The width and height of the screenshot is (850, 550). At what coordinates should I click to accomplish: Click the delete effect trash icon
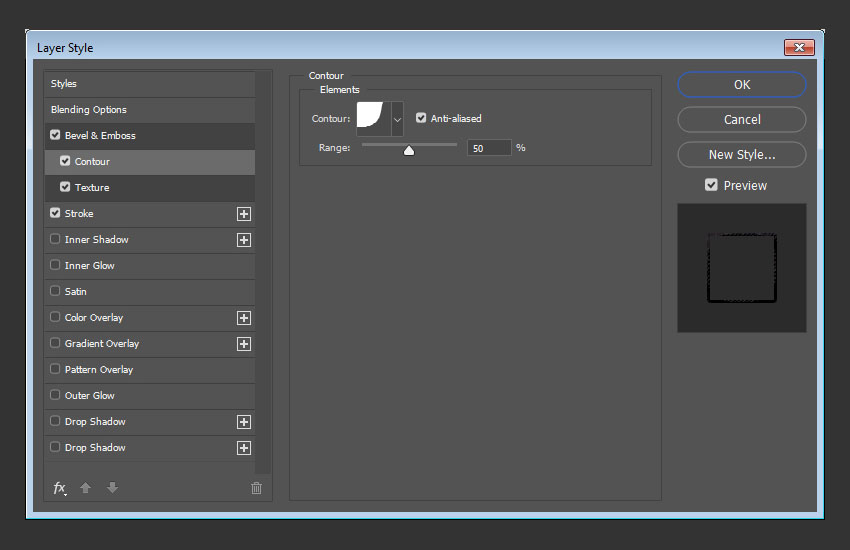tap(256, 488)
